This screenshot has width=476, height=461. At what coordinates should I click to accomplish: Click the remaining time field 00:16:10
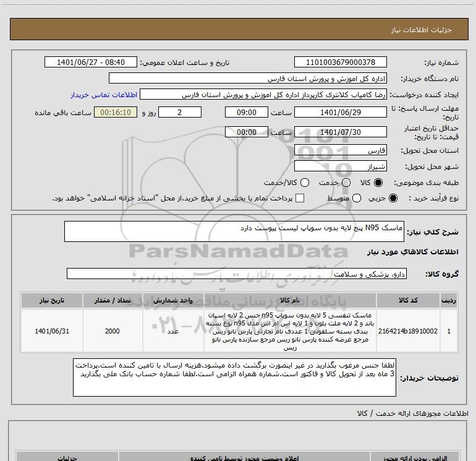click(x=116, y=112)
